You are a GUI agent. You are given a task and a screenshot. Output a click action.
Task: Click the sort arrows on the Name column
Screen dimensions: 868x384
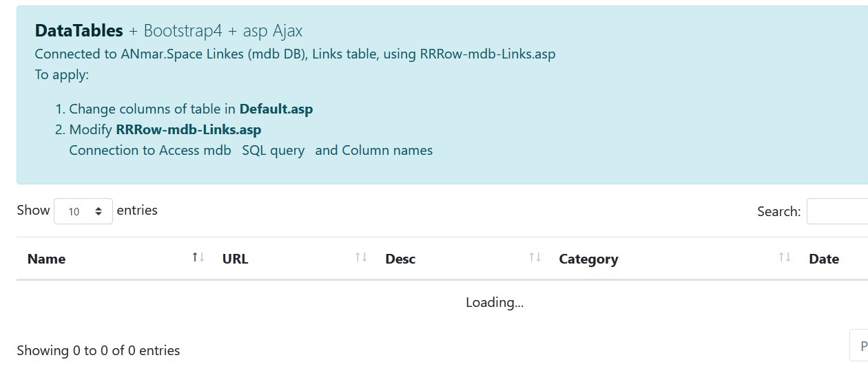pos(198,257)
